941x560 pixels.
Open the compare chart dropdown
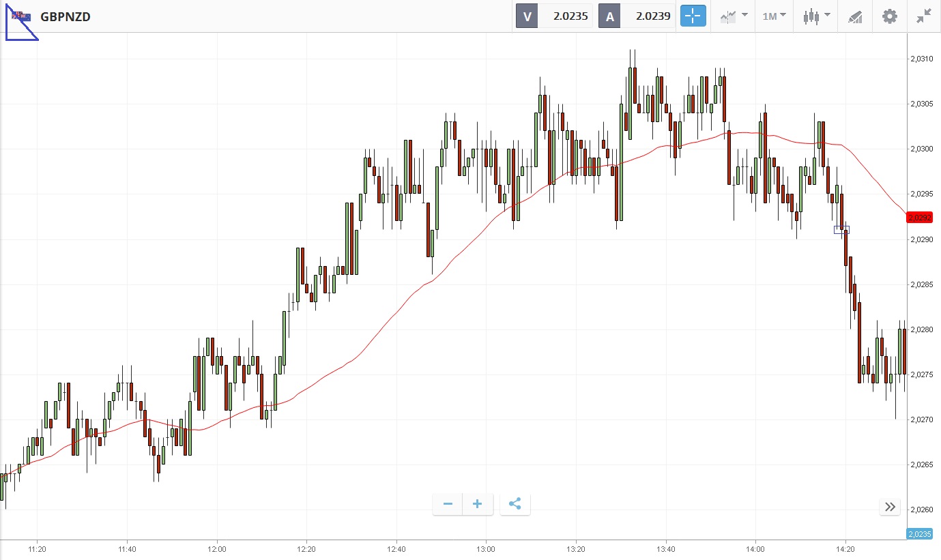tap(734, 16)
